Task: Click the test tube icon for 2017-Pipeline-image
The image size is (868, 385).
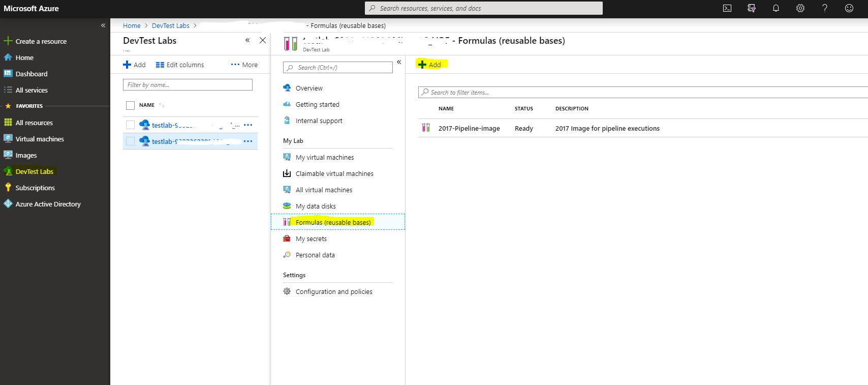Action: coord(426,128)
